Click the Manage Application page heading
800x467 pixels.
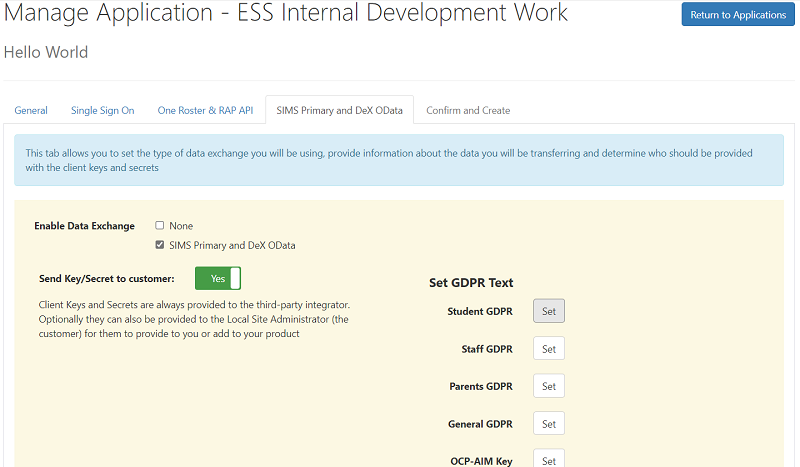[x=286, y=14]
